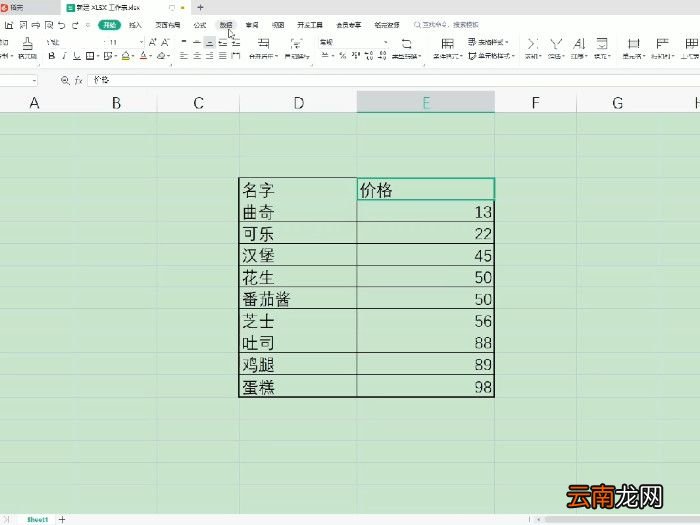This screenshot has width=700, height=525.
Task: Click the save icon in quick toolbar
Action: click(9, 25)
